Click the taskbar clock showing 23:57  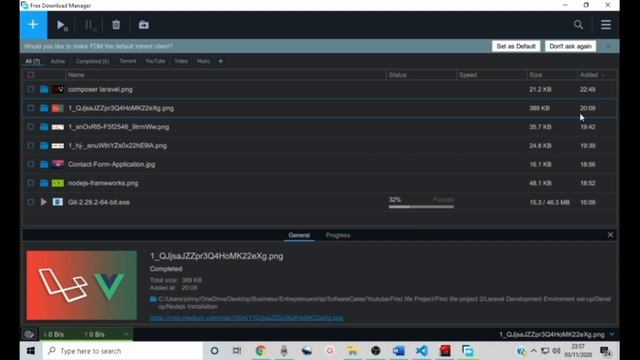(578, 351)
